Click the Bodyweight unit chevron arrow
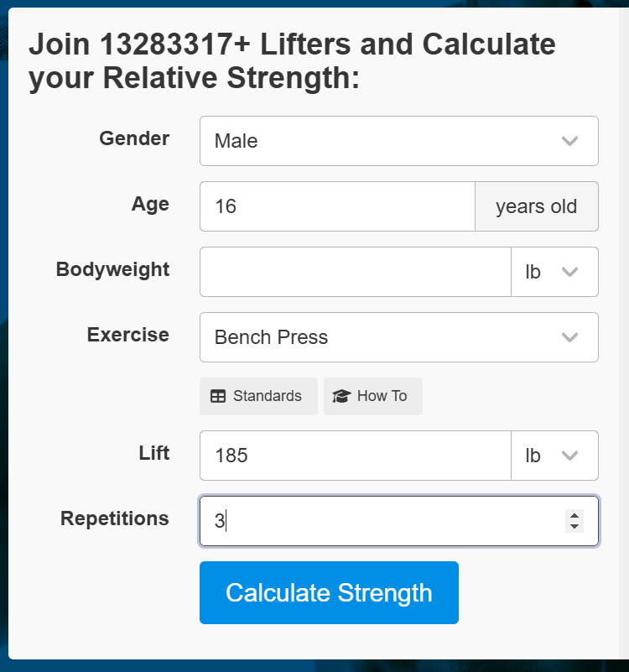This screenshot has height=672, width=629. tap(569, 272)
